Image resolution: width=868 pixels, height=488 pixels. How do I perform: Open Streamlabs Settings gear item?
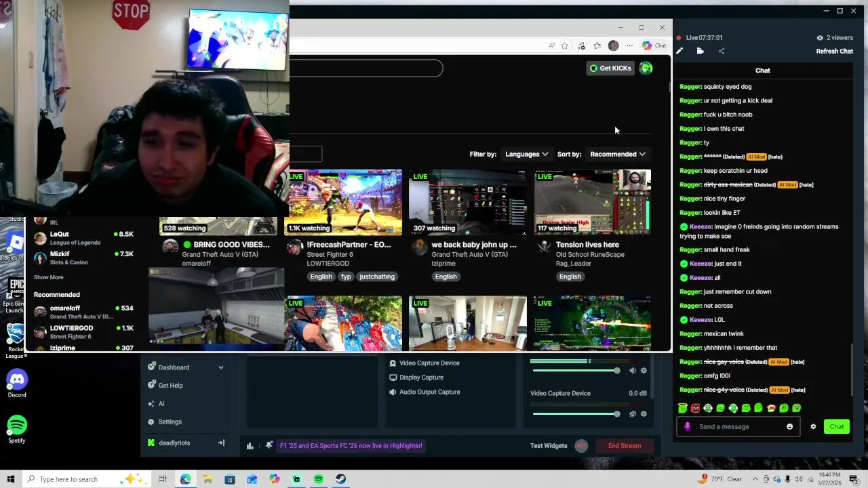(151, 422)
